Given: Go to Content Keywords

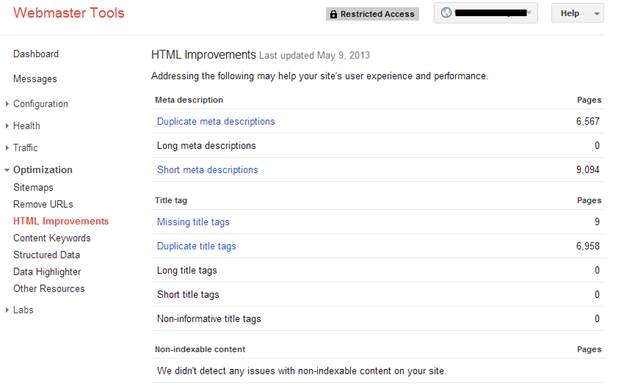Looking at the screenshot, I should [x=52, y=238].
